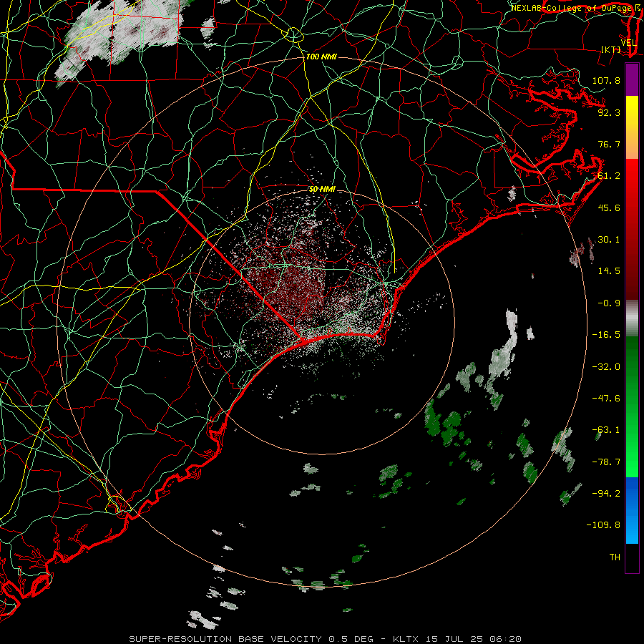Click the NEXLAB-College of DuPage credit text
Image resolution: width=644 pixels, height=644 pixels.
click(x=571, y=8)
